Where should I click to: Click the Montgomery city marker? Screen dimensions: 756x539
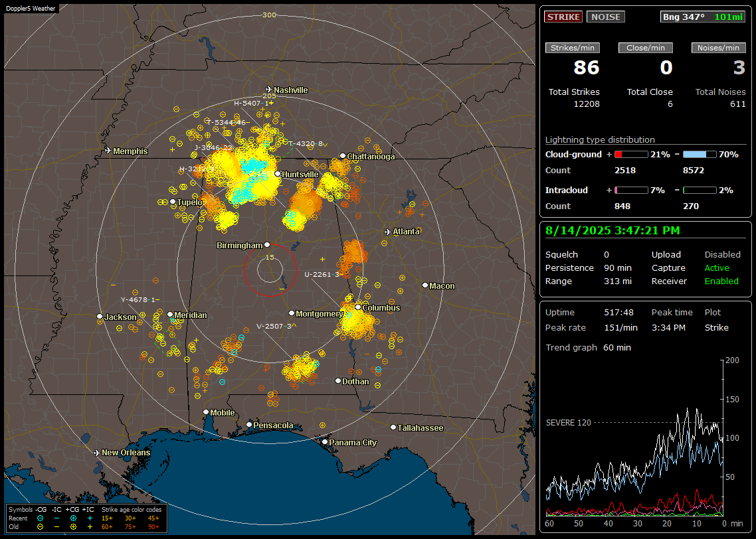(292, 313)
